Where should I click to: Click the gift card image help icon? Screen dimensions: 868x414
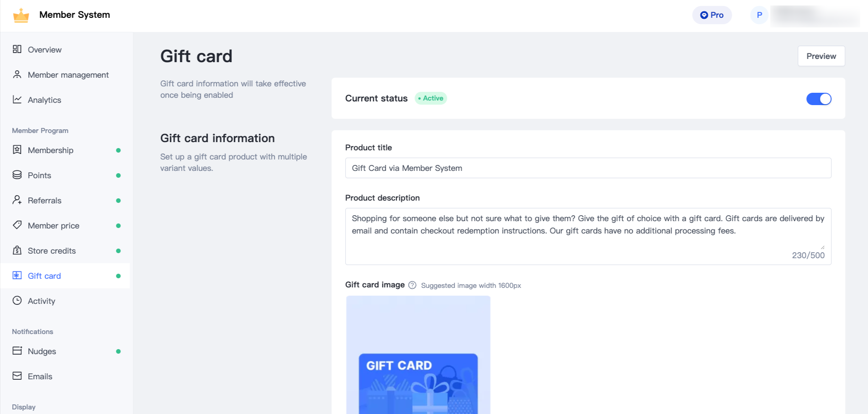412,285
